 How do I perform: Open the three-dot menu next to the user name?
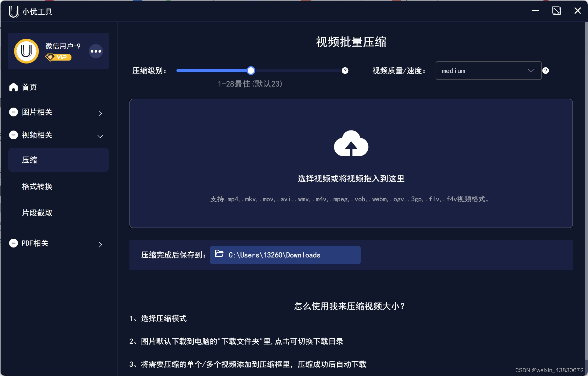96,51
